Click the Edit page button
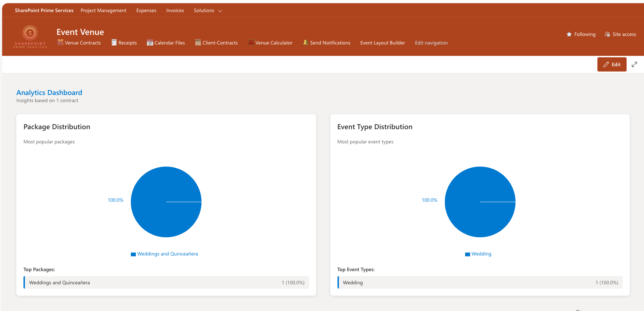The image size is (644, 311). pyautogui.click(x=612, y=64)
